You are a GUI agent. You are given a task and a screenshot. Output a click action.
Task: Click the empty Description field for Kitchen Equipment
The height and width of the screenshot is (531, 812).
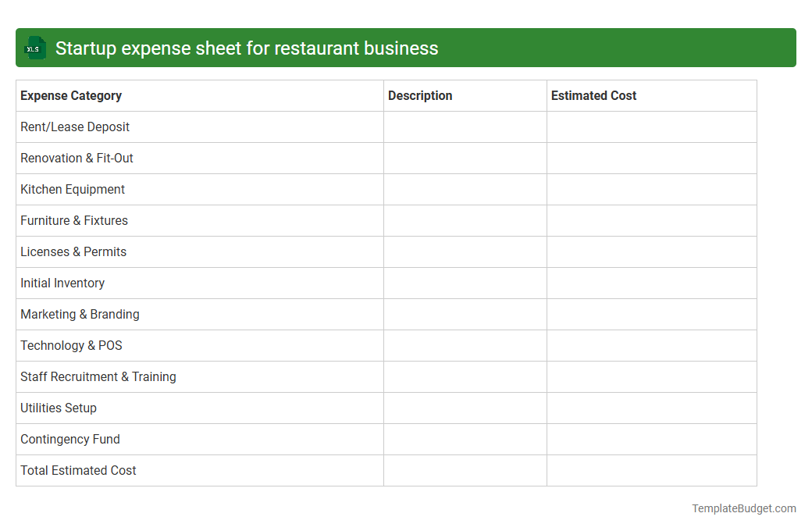pyautogui.click(x=465, y=189)
